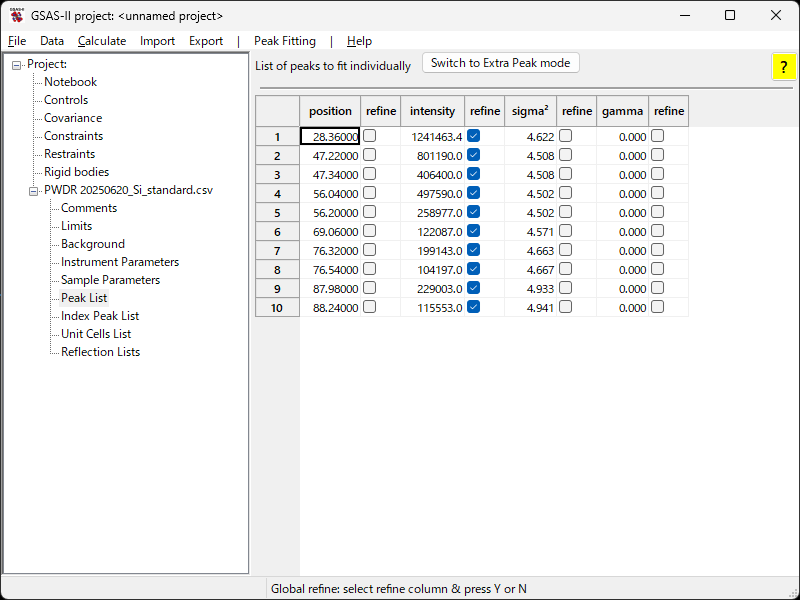The width and height of the screenshot is (800, 600).
Task: Uncheck intensity refine checkbox for peak 1
Action: (x=474, y=136)
